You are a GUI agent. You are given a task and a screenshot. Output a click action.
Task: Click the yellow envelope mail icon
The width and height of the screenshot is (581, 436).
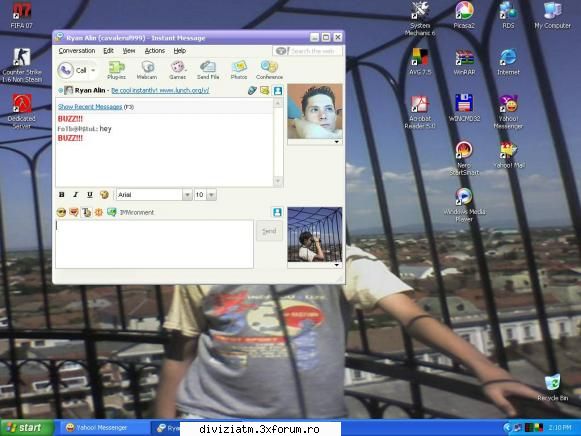pos(265,90)
